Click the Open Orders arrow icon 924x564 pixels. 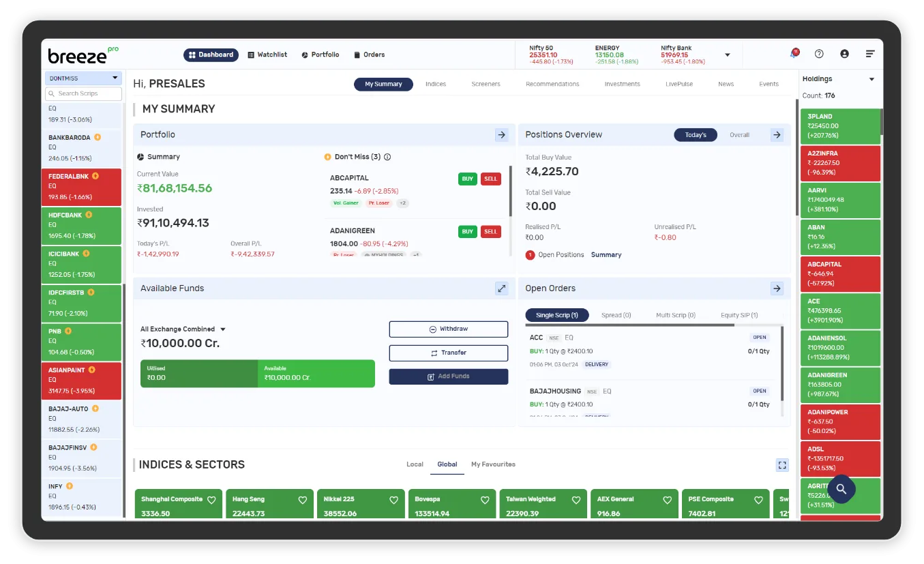[777, 288]
